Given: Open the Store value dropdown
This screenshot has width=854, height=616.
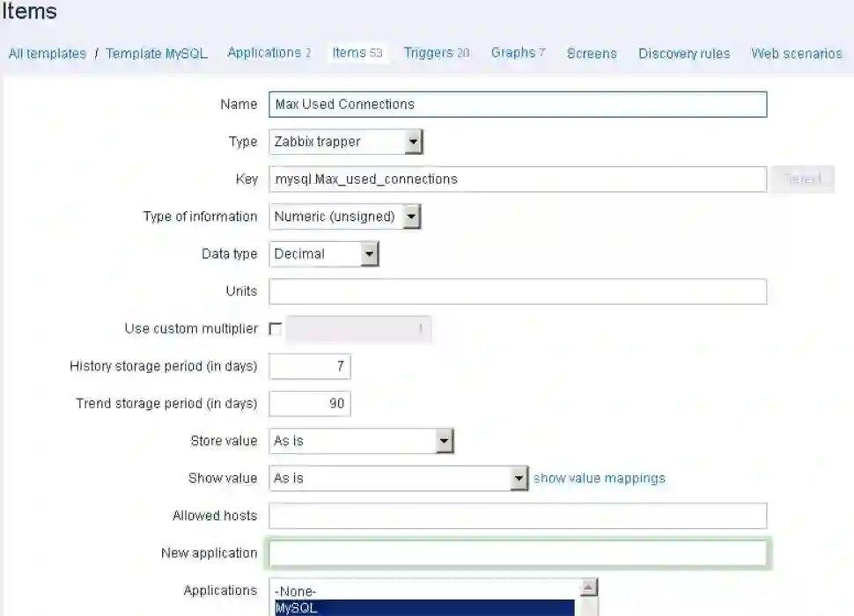Looking at the screenshot, I should (361, 441).
